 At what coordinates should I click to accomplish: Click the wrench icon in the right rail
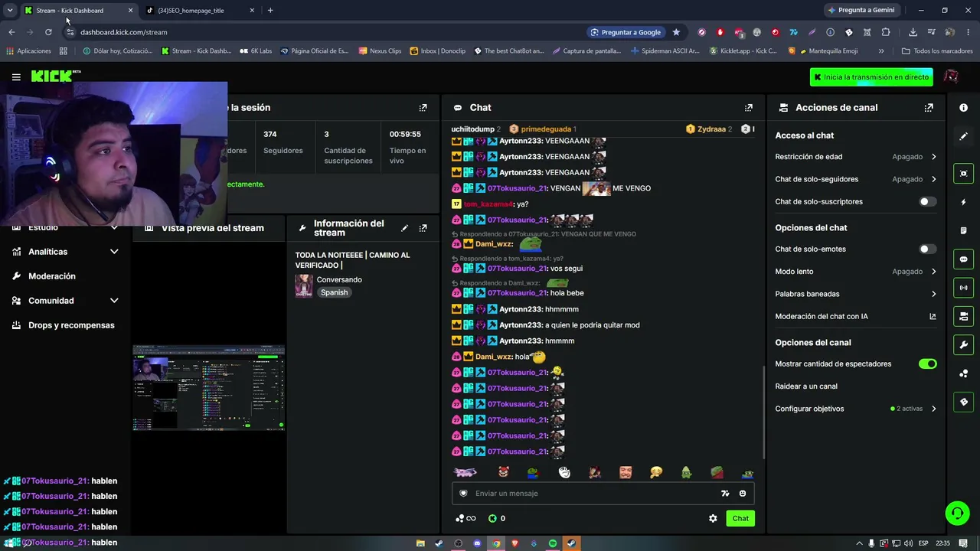tap(963, 344)
